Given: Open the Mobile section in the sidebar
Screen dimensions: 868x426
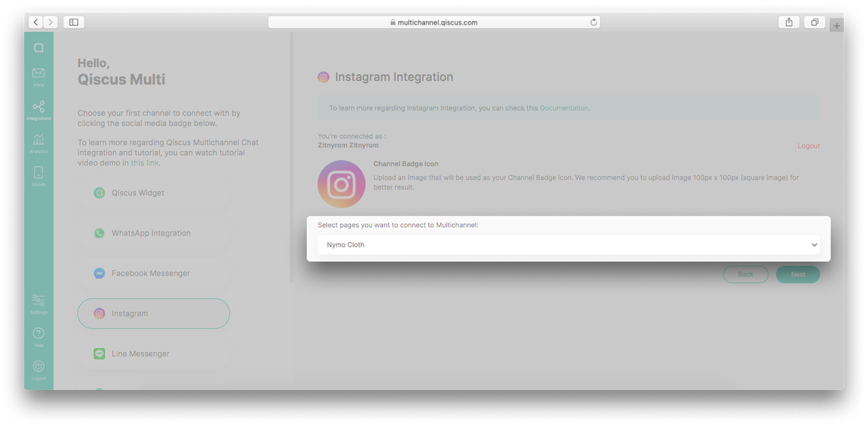Looking at the screenshot, I should click(x=38, y=176).
